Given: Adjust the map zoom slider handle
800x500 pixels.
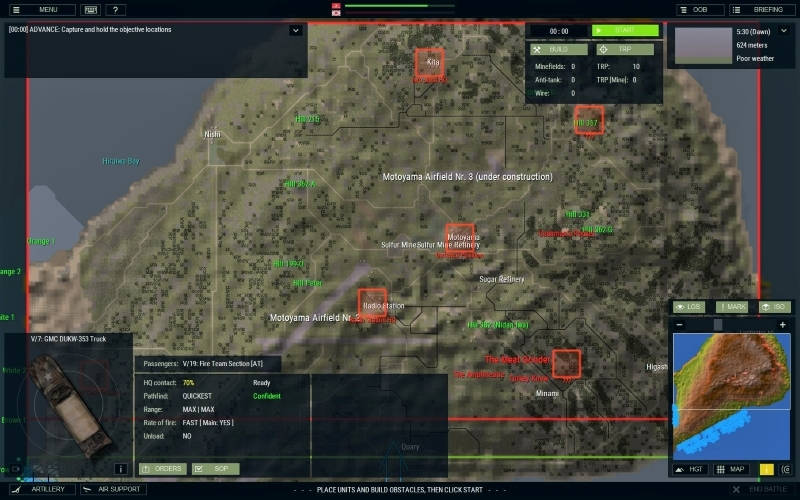Looking at the screenshot, I should point(718,324).
